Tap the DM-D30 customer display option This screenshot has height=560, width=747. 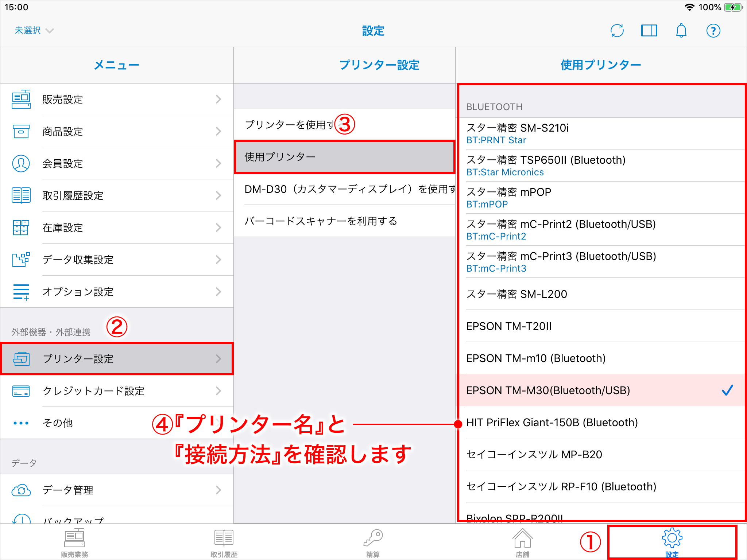pyautogui.click(x=344, y=189)
